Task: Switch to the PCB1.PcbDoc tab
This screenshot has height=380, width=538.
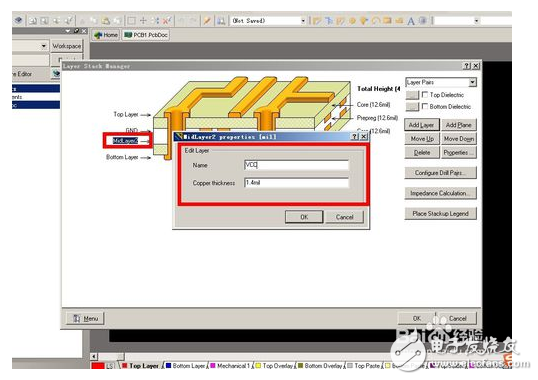Action: click(146, 35)
